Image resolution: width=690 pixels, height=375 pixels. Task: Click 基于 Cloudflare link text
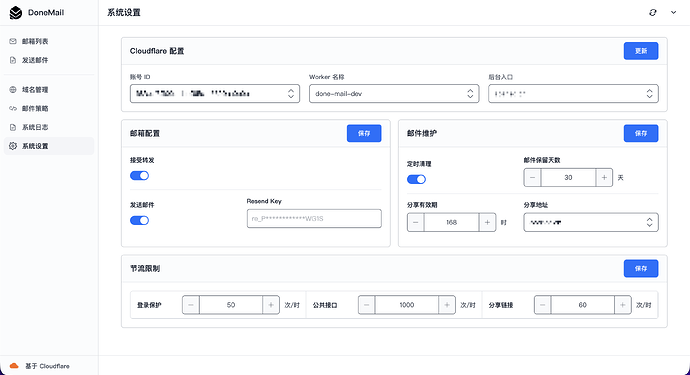47,366
